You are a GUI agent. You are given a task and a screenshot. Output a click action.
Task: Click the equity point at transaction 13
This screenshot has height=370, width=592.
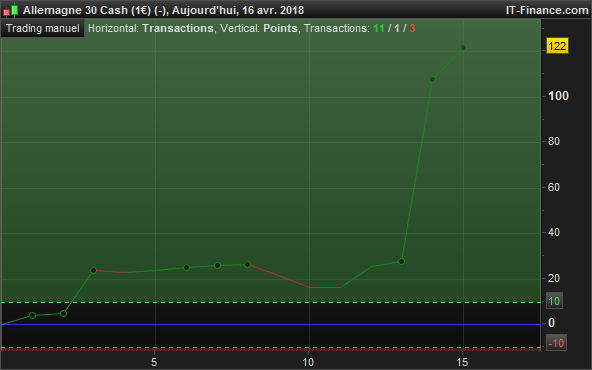click(x=402, y=262)
